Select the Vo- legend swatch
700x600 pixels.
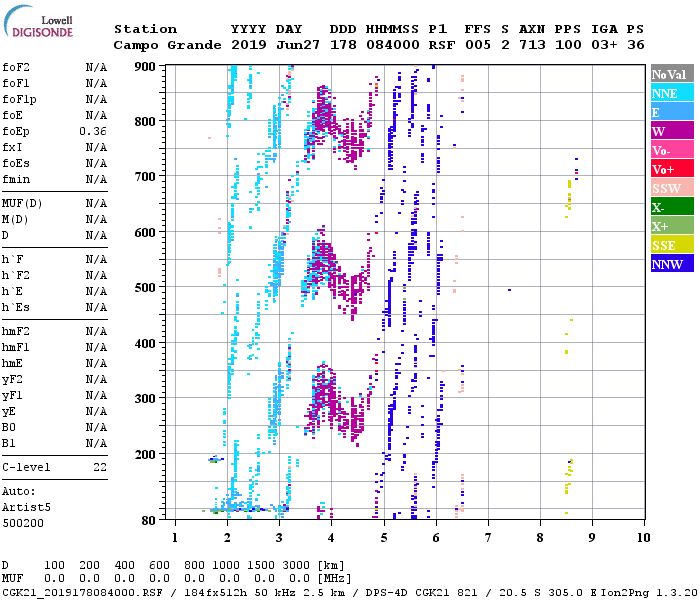coord(672,150)
